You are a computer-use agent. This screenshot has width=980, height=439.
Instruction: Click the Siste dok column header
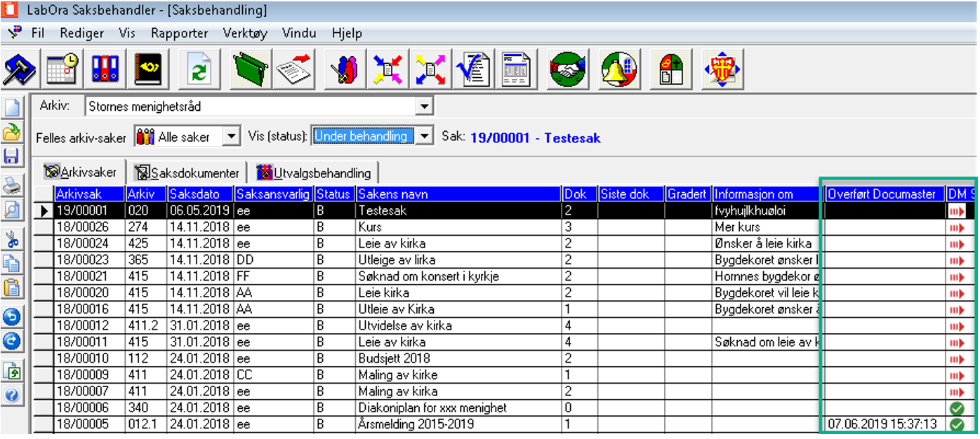pos(631,194)
